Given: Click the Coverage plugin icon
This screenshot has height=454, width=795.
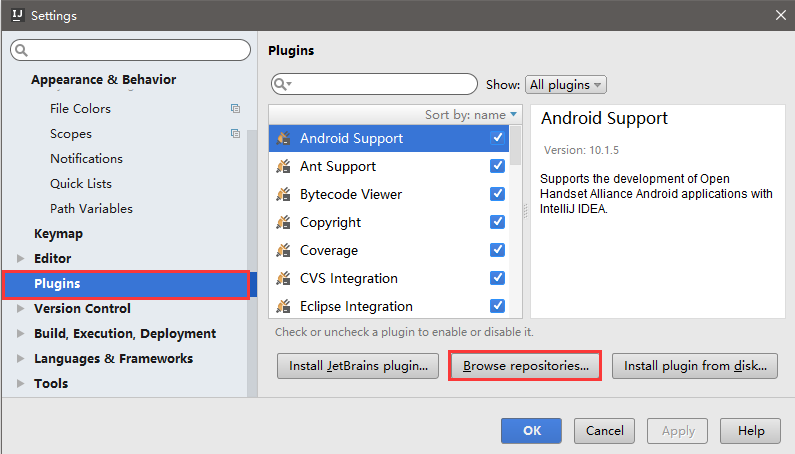Looking at the screenshot, I should (x=283, y=250).
